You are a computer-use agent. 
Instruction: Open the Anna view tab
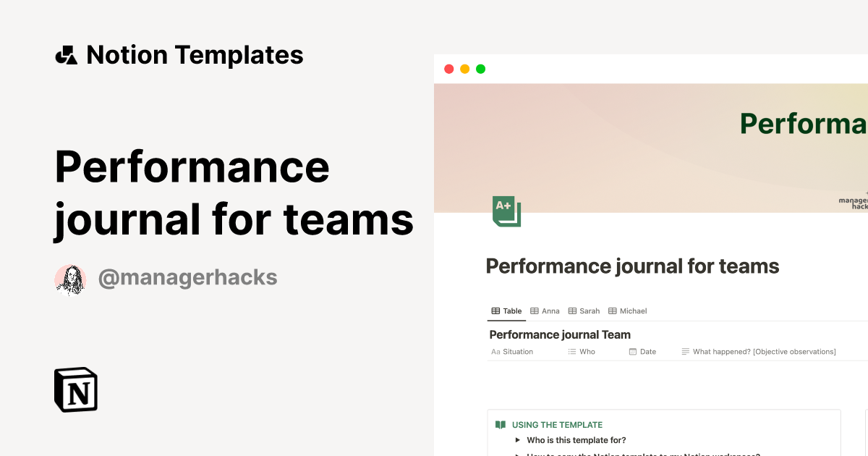(x=545, y=311)
